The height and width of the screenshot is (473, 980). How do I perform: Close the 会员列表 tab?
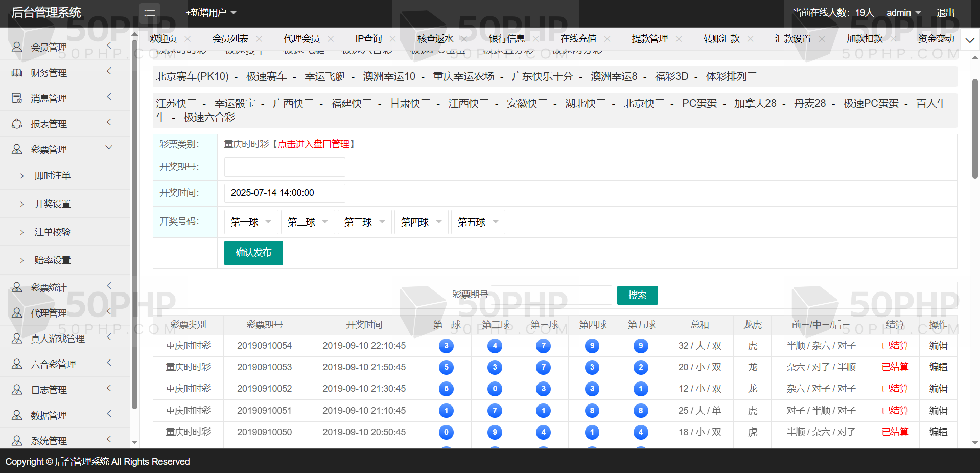(x=259, y=39)
